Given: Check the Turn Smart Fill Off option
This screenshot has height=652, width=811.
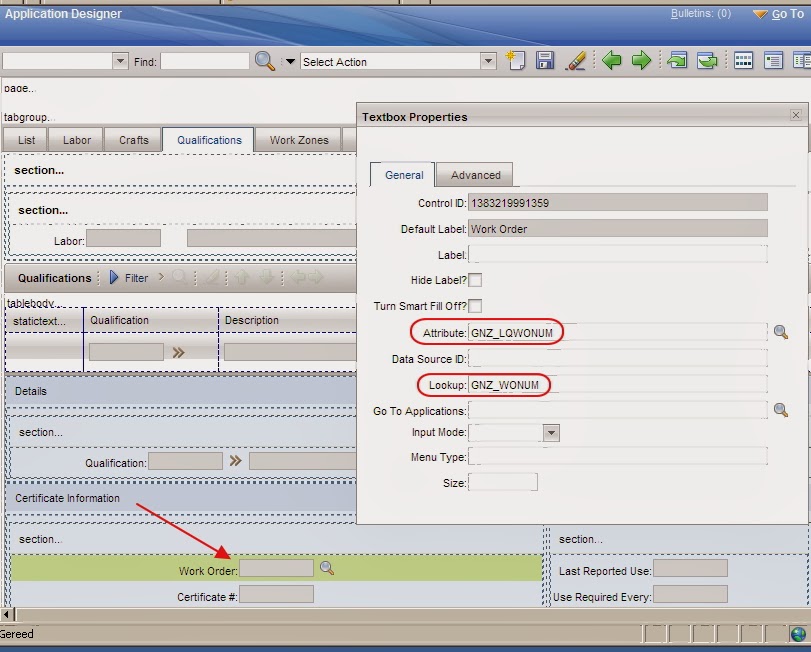Looking at the screenshot, I should click(476, 305).
